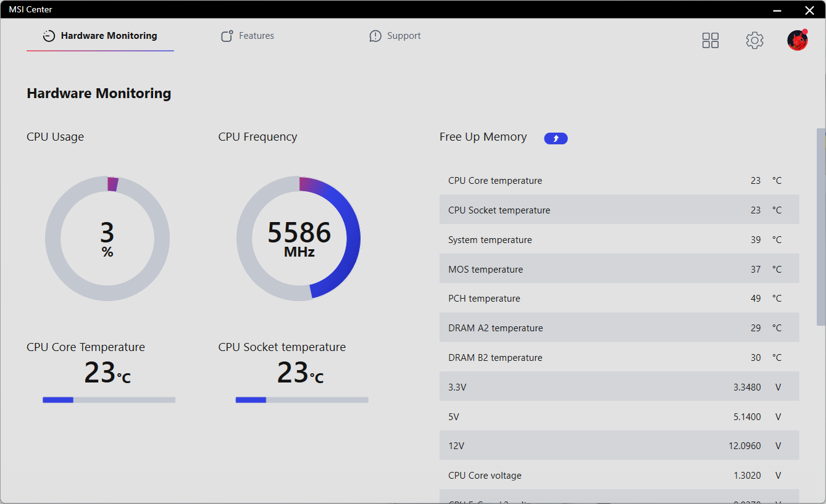Click the Features icon in the top bar

(x=227, y=35)
